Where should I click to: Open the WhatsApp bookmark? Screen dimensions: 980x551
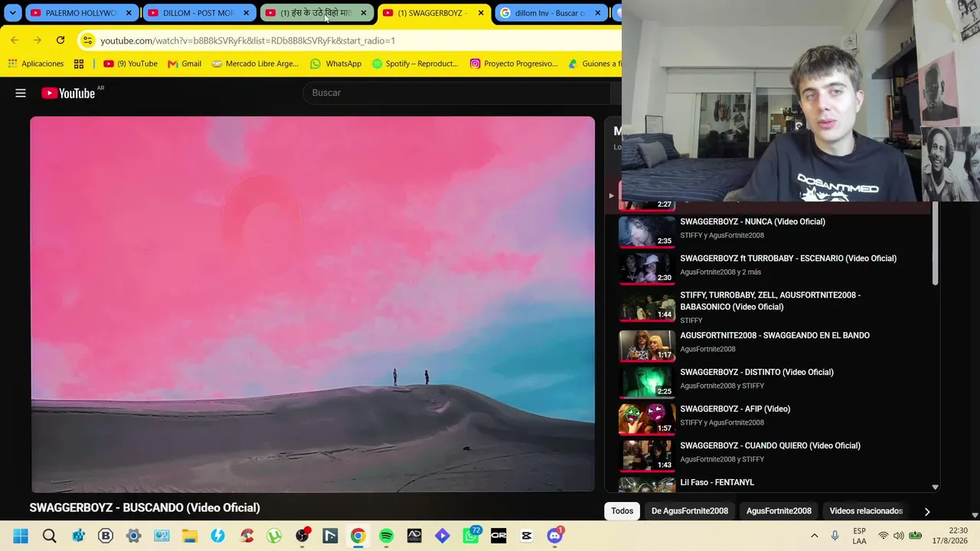(335, 64)
